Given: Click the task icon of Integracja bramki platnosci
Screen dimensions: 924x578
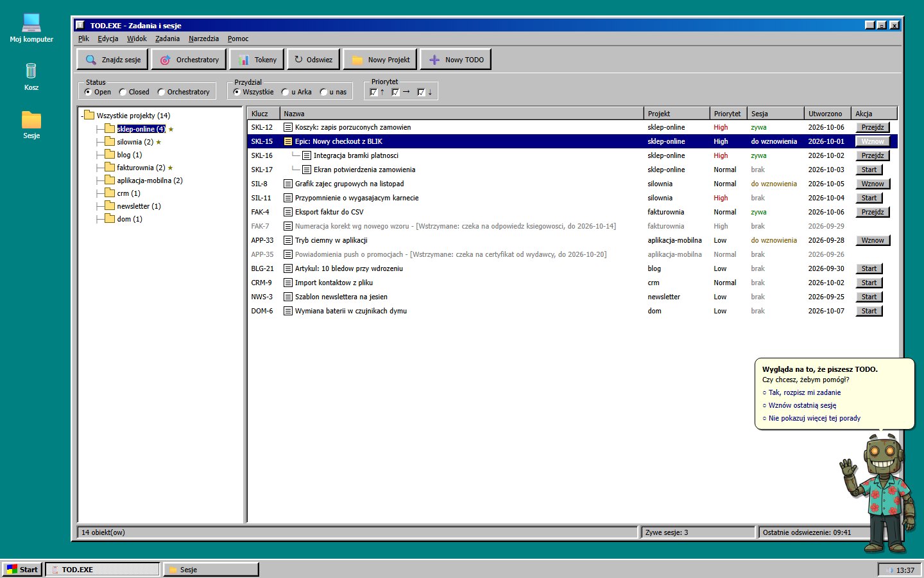Looking at the screenshot, I should tap(307, 155).
